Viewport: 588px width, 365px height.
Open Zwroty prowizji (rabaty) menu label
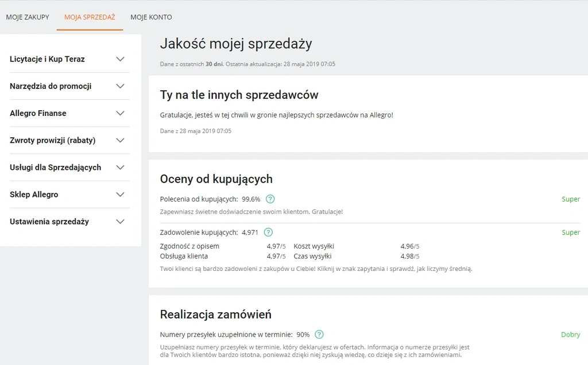coord(52,141)
